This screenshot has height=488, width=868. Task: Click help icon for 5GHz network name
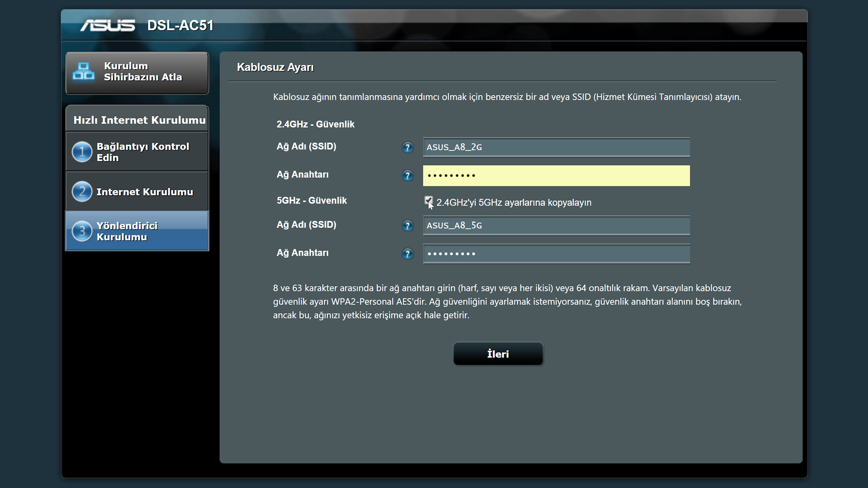[x=407, y=225]
